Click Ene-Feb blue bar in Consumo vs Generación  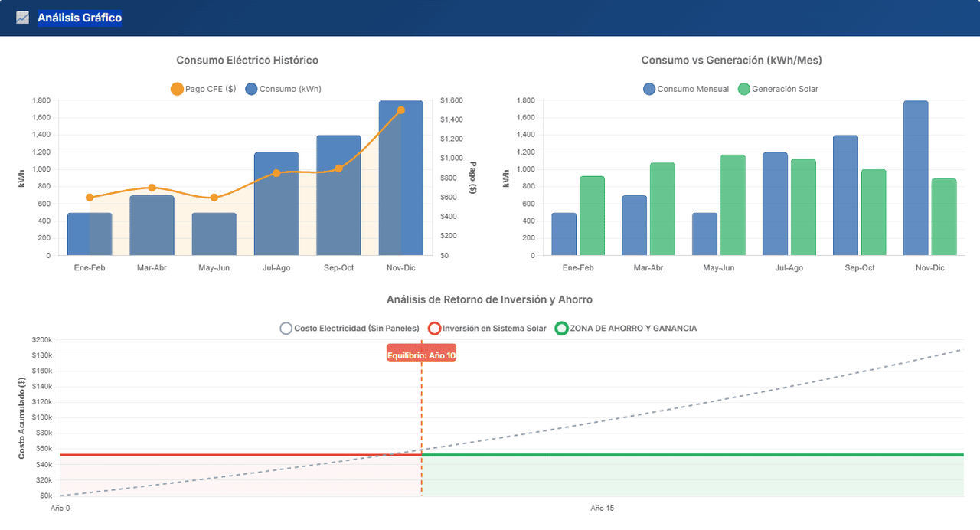pyautogui.click(x=564, y=234)
